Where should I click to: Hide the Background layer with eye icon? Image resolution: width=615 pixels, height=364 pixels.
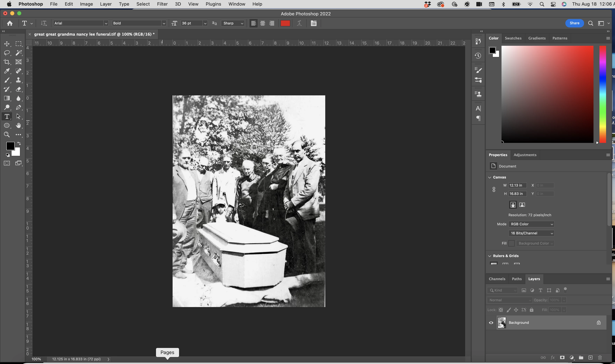[x=491, y=323]
